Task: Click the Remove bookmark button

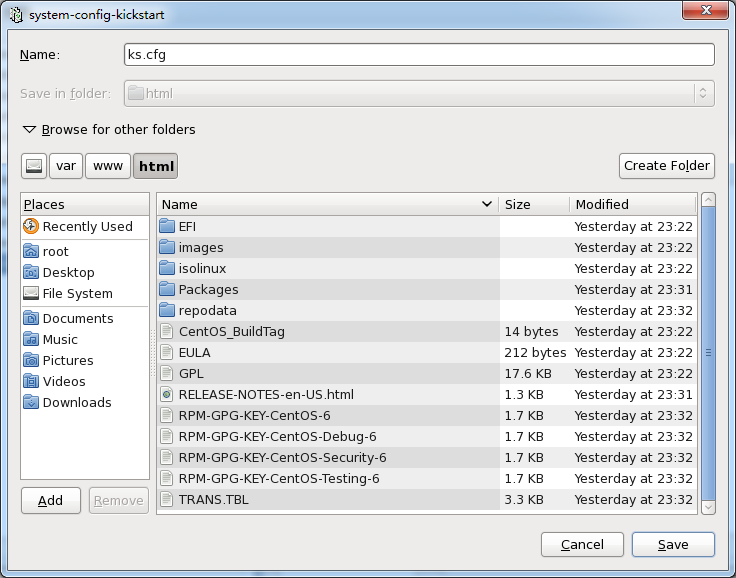Action: pyautogui.click(x=119, y=501)
